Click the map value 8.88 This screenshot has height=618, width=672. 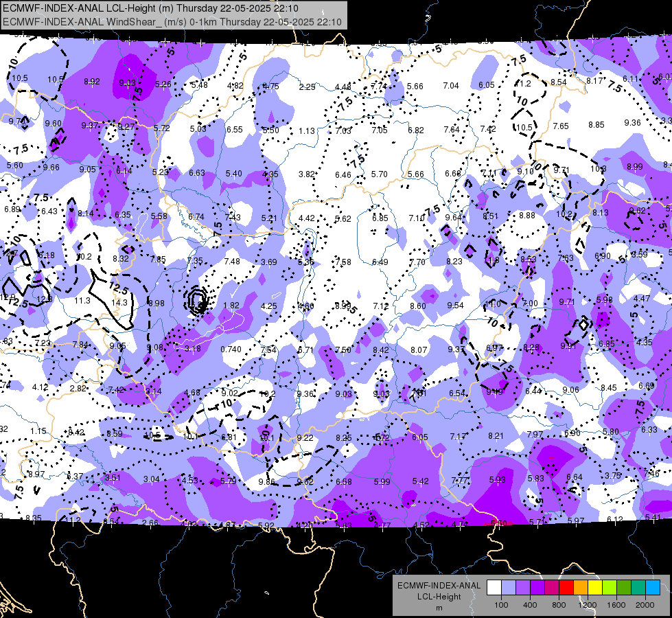[x=527, y=216]
